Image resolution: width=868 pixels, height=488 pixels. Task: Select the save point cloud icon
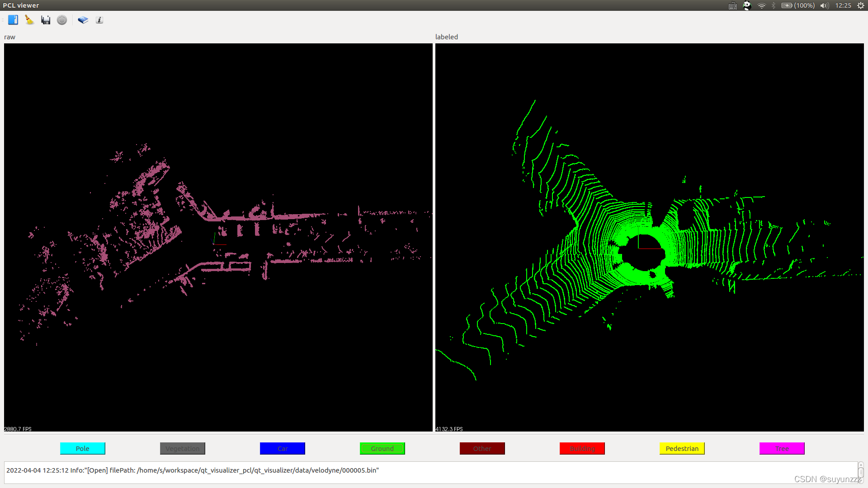pos(46,20)
